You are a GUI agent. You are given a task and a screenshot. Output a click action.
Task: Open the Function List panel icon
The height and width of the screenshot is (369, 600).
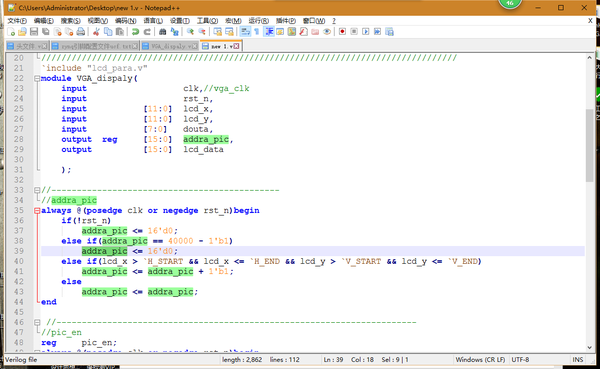pyautogui.click(x=303, y=32)
